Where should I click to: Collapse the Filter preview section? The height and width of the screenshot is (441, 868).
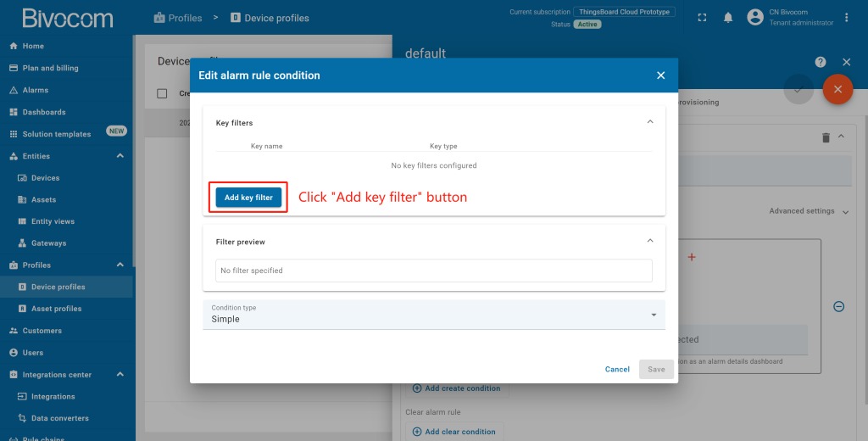650,241
